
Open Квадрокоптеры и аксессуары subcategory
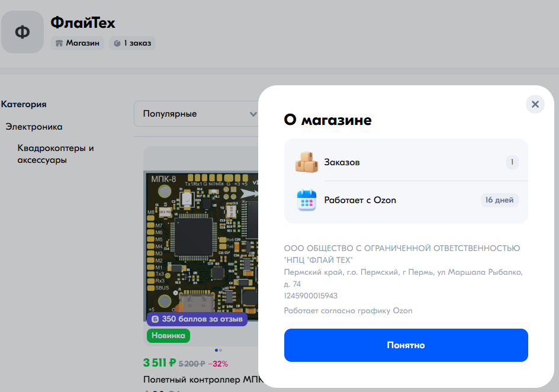[x=56, y=154]
